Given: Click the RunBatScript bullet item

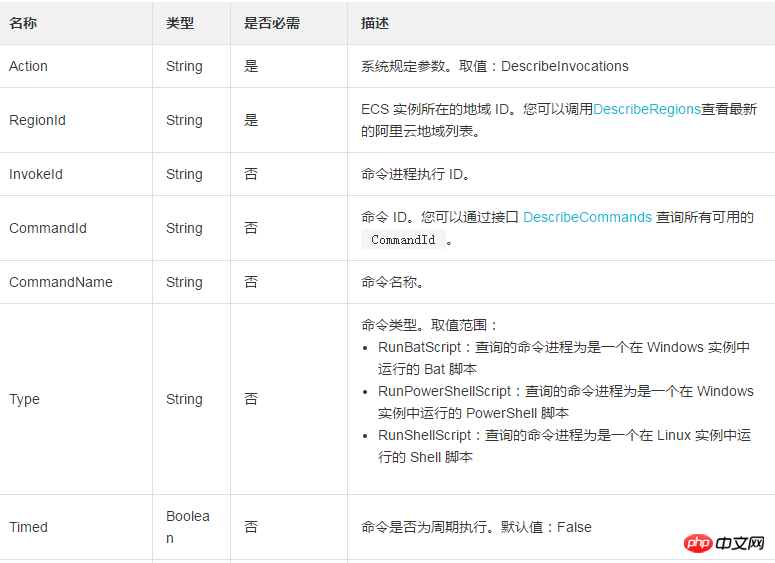Looking at the screenshot, I should 563,358.
